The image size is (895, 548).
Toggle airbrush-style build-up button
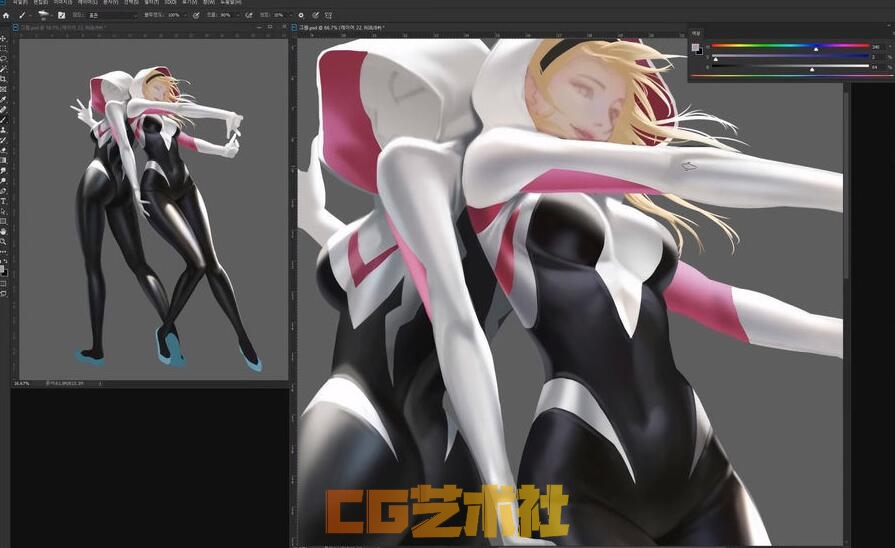pyautogui.click(x=249, y=15)
